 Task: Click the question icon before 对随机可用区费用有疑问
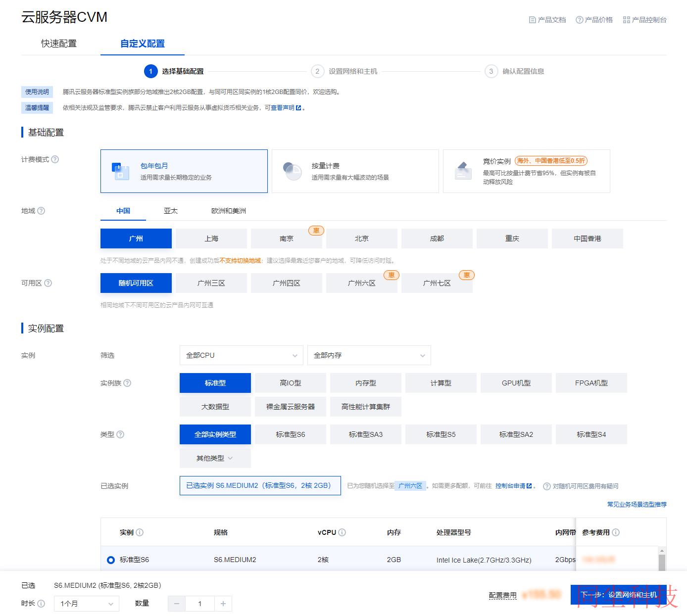point(547,486)
